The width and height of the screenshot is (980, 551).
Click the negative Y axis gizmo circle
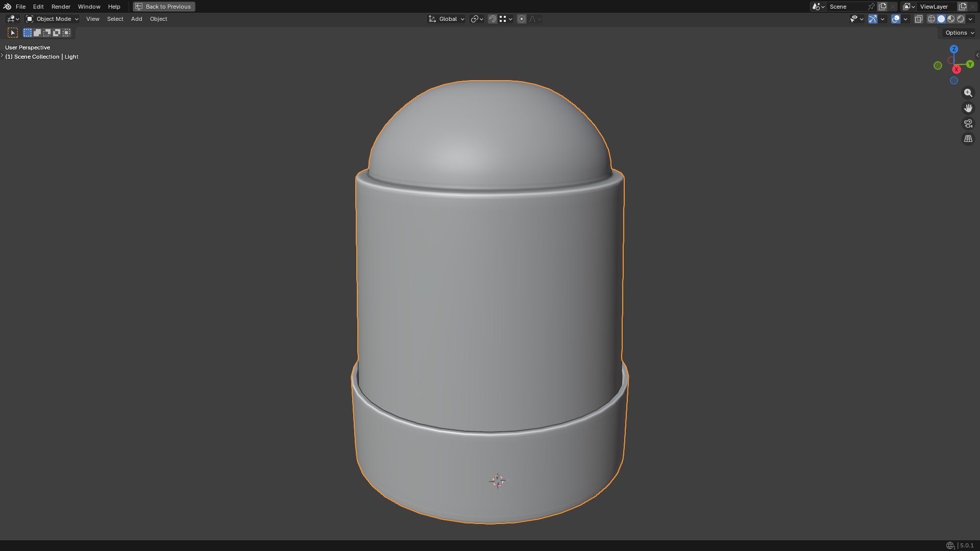tap(938, 65)
